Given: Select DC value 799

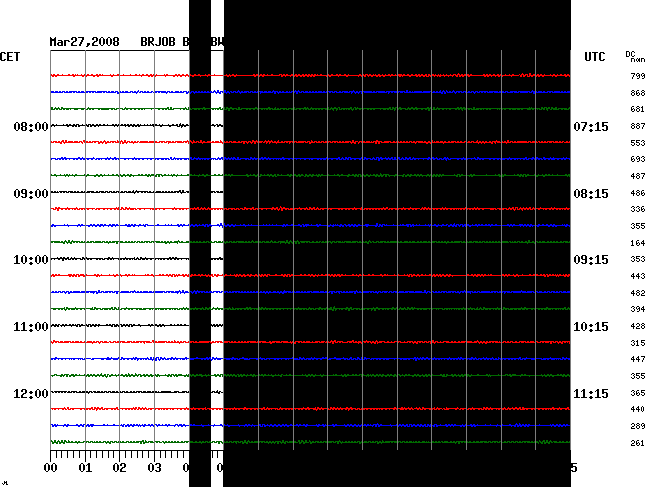Looking at the screenshot, I should [638, 76].
